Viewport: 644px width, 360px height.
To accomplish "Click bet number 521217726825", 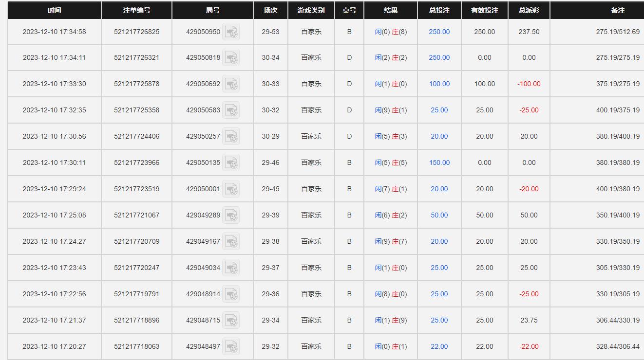I will [137, 32].
